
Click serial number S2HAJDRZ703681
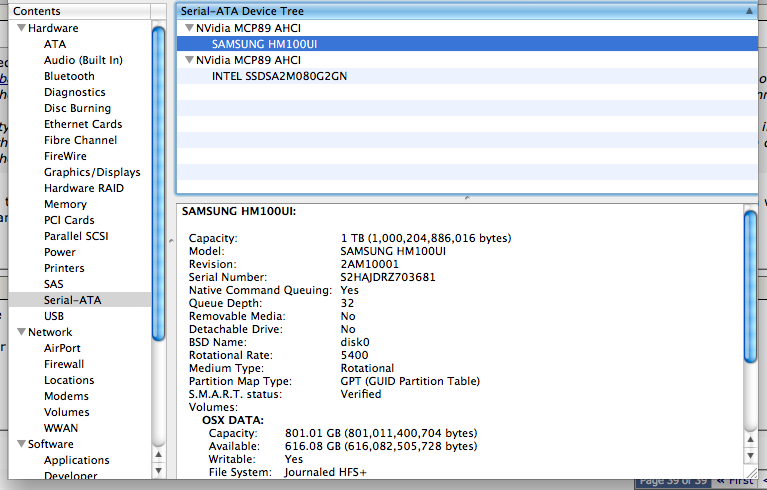(387, 277)
